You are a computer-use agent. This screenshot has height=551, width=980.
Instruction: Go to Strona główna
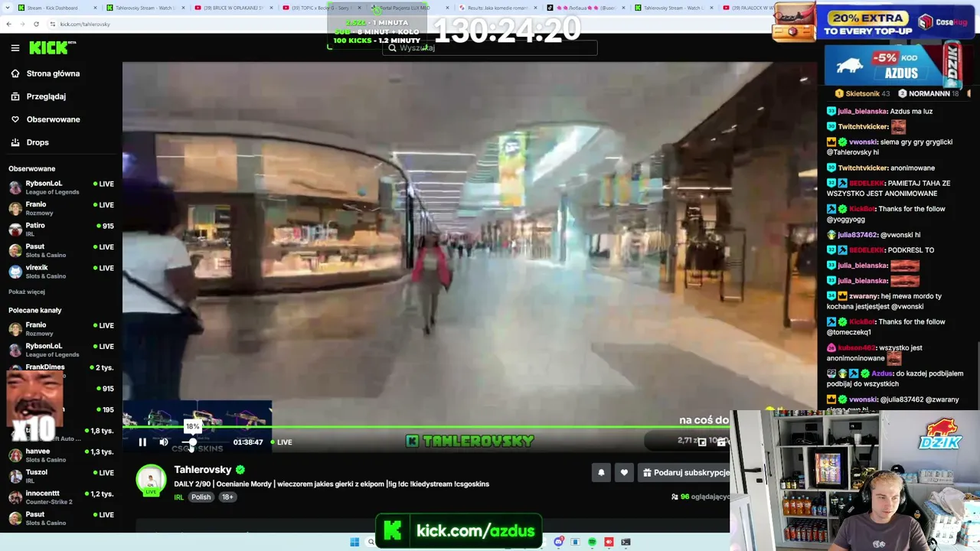[53, 73]
